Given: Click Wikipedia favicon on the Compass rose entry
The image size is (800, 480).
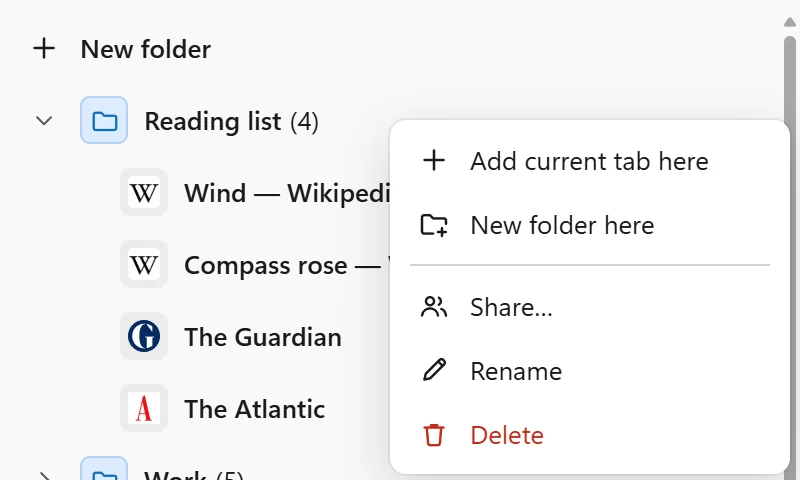Looking at the screenshot, I should click(144, 264).
